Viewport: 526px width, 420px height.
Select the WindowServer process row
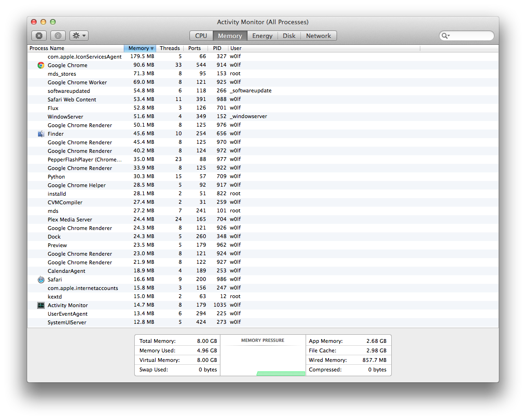point(263,116)
